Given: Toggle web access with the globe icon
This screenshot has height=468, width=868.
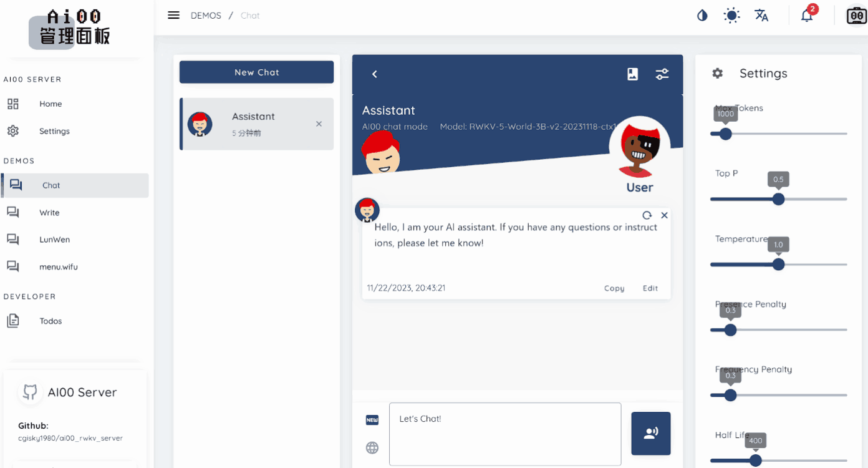Looking at the screenshot, I should point(372,447).
